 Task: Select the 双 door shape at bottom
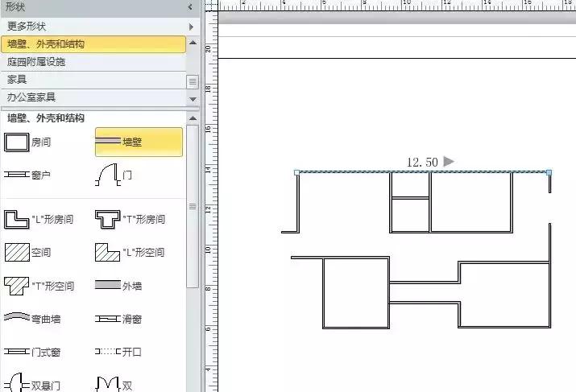click(x=114, y=384)
